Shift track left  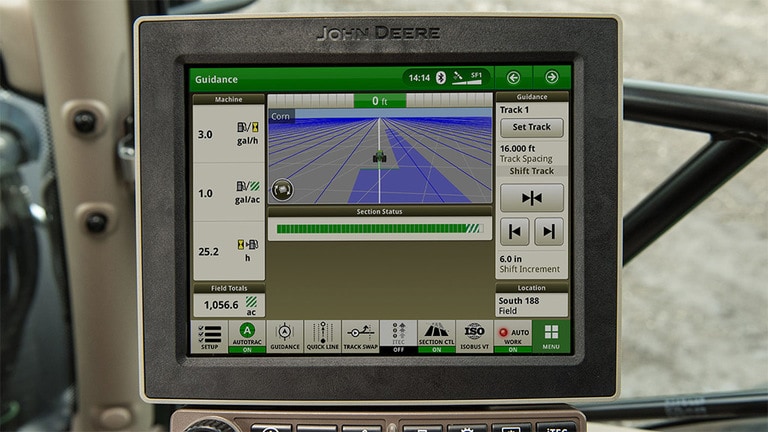click(515, 232)
